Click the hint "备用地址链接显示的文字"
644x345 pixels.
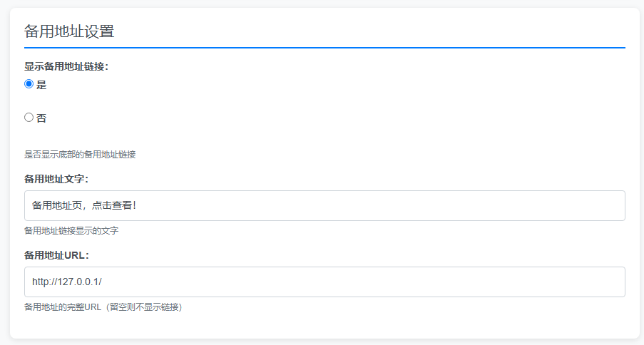(71, 231)
